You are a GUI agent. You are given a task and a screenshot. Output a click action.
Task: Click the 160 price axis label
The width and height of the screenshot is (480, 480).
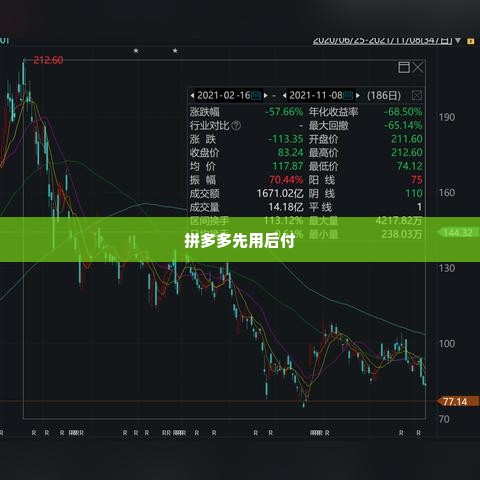coord(447,193)
